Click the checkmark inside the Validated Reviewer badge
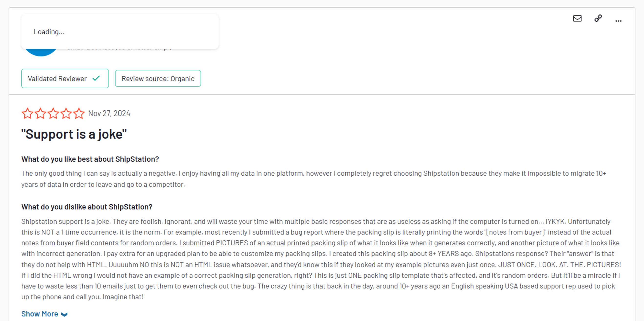 tap(96, 78)
